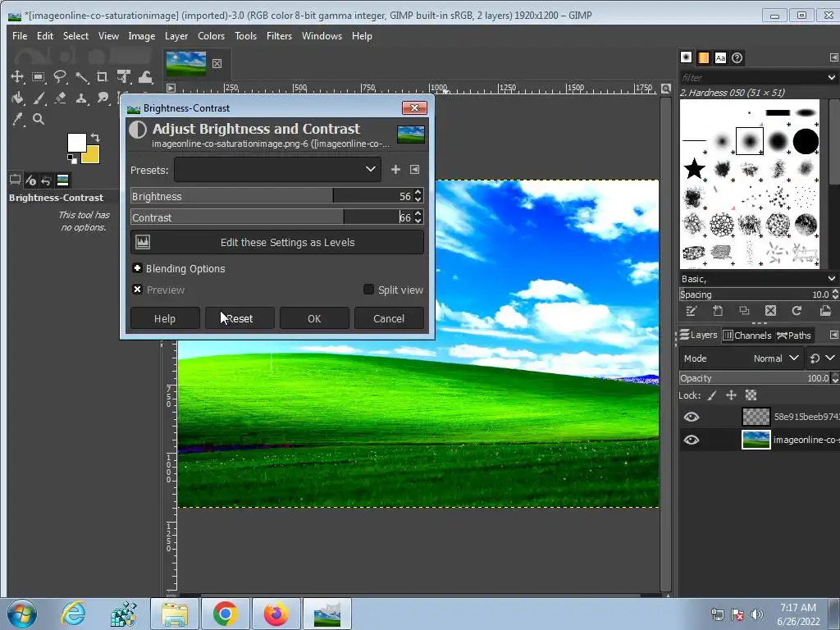Reset colors to default black and white
840x630 pixels.
71,158
